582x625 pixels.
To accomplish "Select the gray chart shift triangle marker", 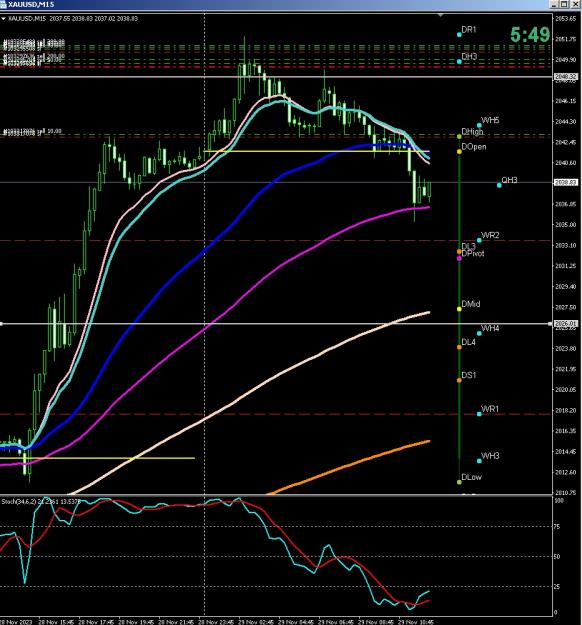I will (x=440, y=16).
